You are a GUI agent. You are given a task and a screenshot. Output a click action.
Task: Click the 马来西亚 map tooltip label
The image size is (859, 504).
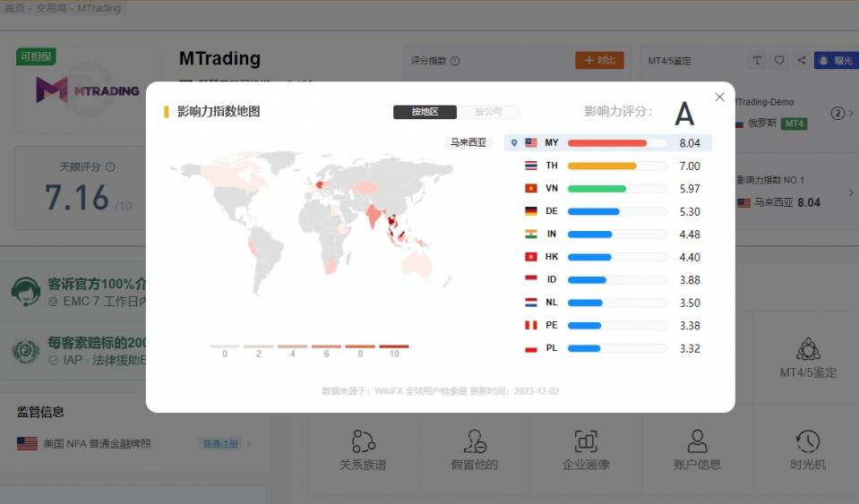468,142
